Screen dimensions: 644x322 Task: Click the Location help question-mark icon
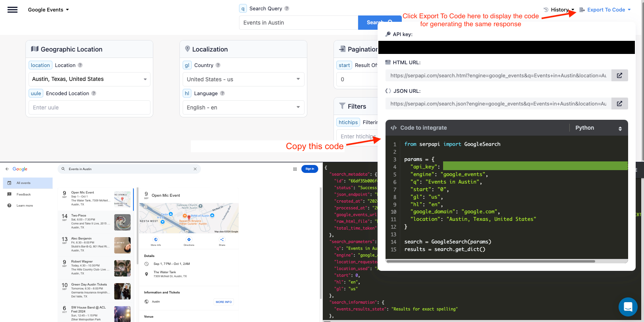coord(80,65)
